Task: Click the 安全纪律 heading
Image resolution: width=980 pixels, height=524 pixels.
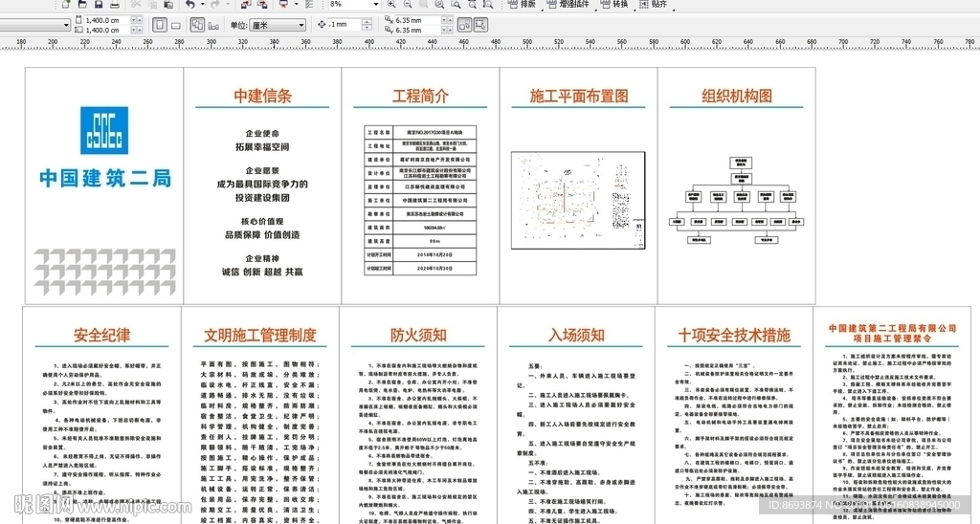Action: pyautogui.click(x=101, y=335)
